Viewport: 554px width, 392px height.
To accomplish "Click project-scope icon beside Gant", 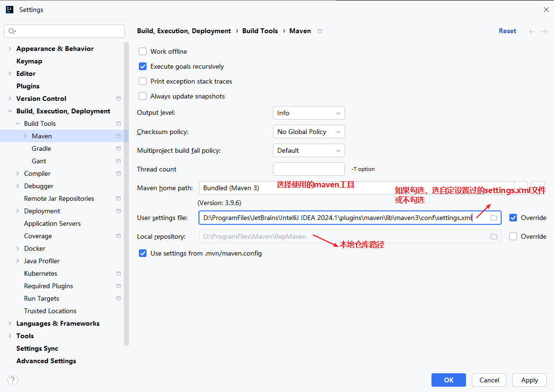I will 118,161.
